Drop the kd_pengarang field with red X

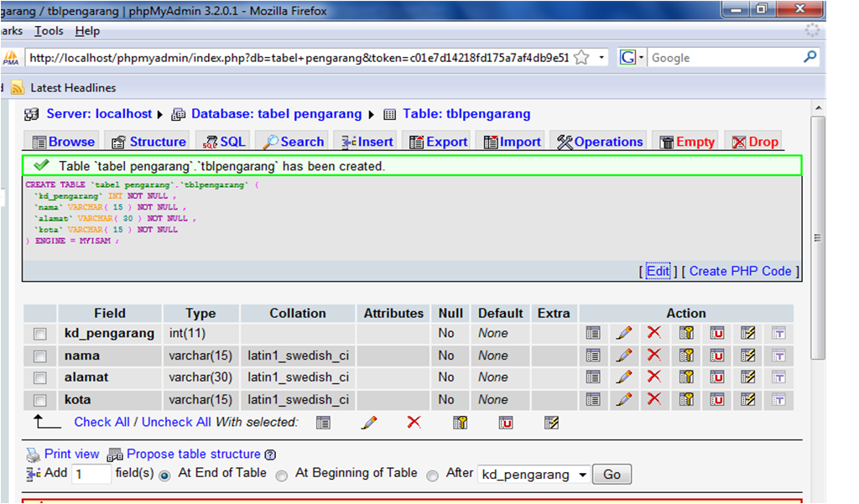coord(654,333)
